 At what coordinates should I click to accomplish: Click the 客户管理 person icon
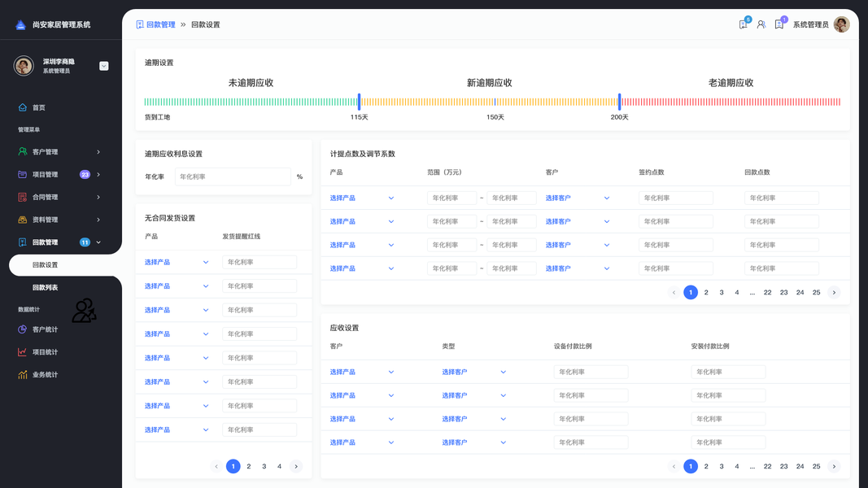[x=22, y=151]
